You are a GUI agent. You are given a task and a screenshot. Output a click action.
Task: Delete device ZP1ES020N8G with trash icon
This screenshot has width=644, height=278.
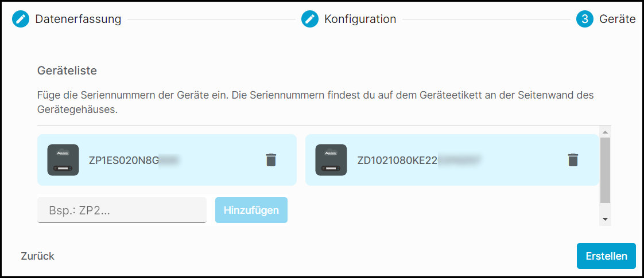coord(271,160)
